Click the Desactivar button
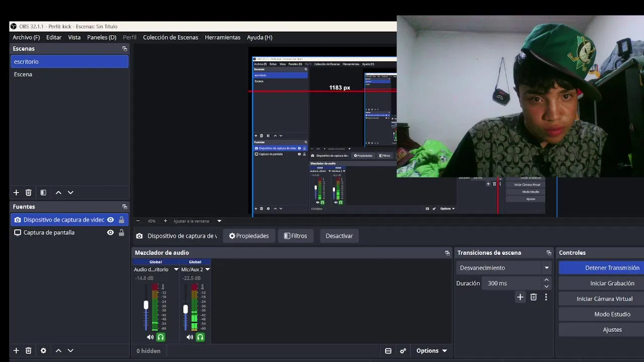The image size is (644, 362). pos(339,236)
